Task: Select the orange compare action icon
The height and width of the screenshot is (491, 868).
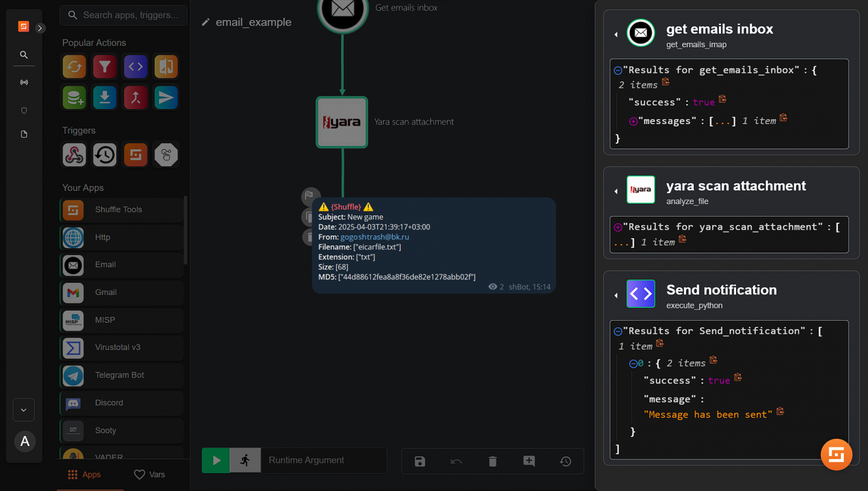Action: (166, 67)
